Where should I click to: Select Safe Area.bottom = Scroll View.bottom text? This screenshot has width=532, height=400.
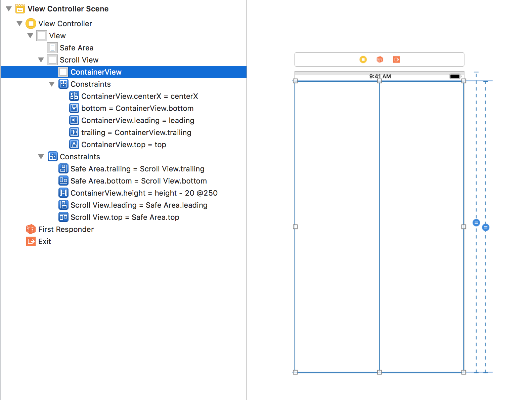(139, 181)
